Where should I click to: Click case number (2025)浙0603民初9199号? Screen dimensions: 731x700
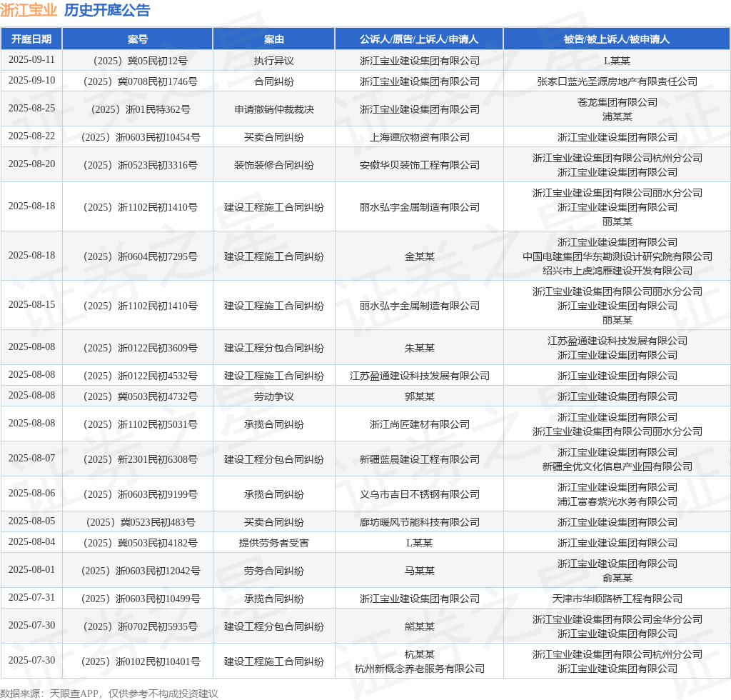click(141, 494)
